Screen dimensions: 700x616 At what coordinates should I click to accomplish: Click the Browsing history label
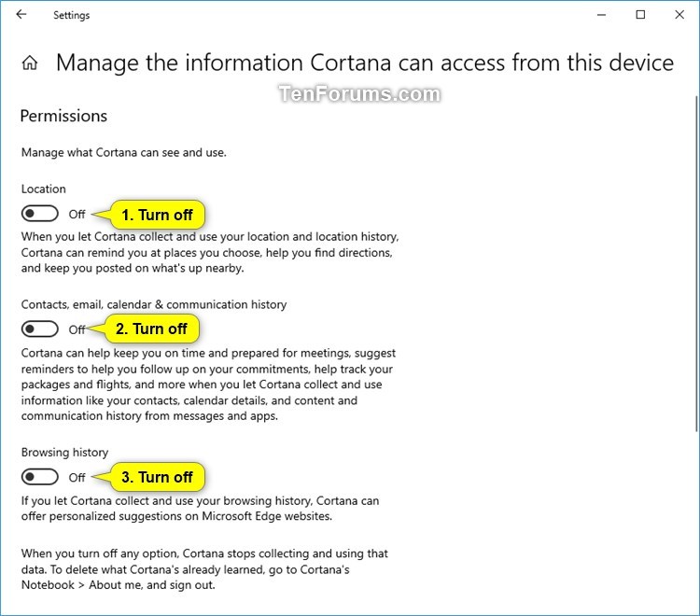pos(64,453)
